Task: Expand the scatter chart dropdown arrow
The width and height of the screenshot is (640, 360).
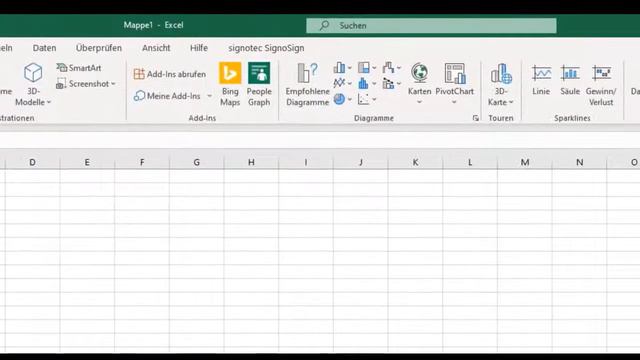Action: coord(374,99)
